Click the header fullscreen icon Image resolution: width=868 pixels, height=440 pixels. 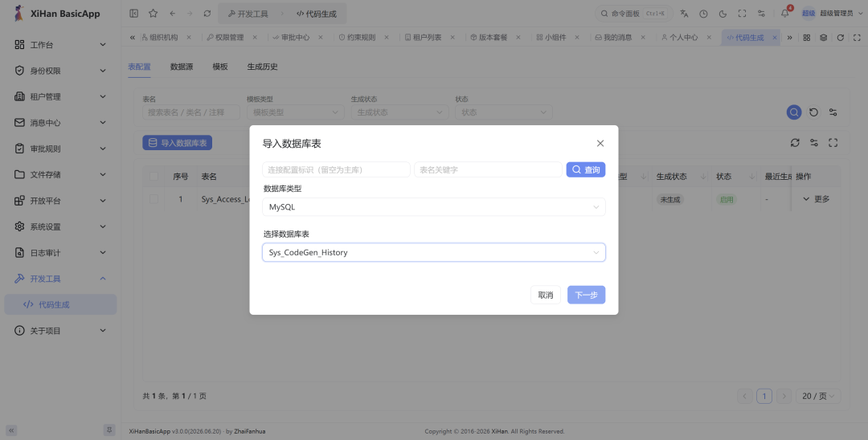pyautogui.click(x=743, y=14)
